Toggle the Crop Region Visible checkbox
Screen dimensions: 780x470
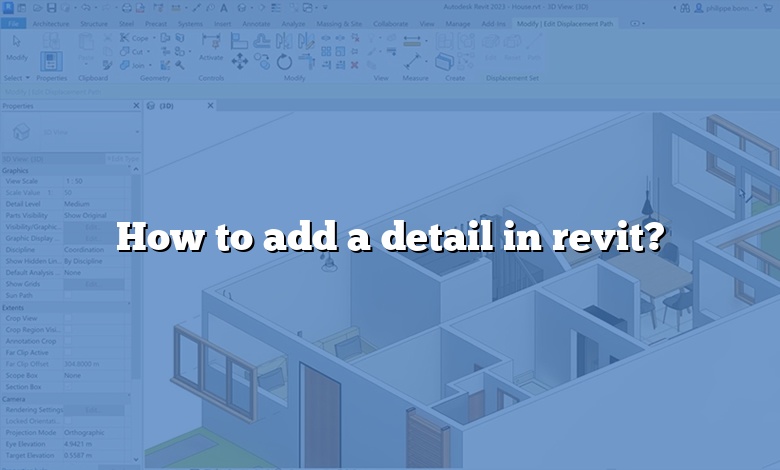tap(68, 330)
